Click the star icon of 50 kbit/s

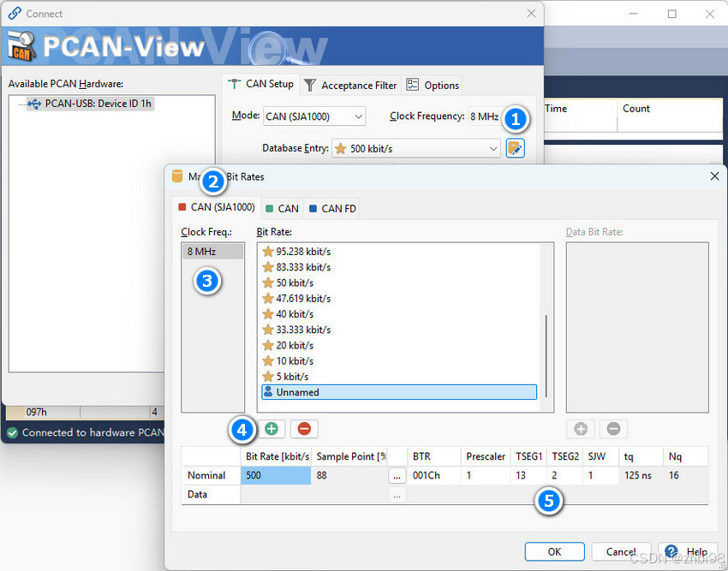coord(268,283)
